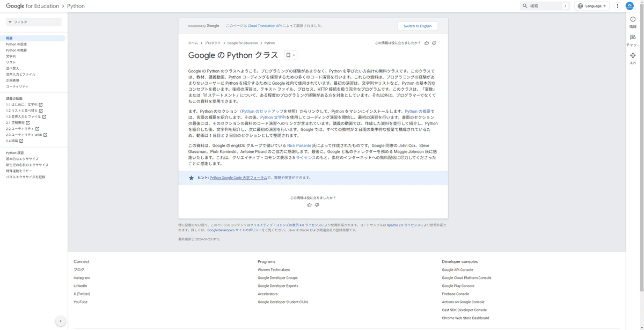Open the チャット chat side panel
This screenshot has width=644, height=330.
633,40
